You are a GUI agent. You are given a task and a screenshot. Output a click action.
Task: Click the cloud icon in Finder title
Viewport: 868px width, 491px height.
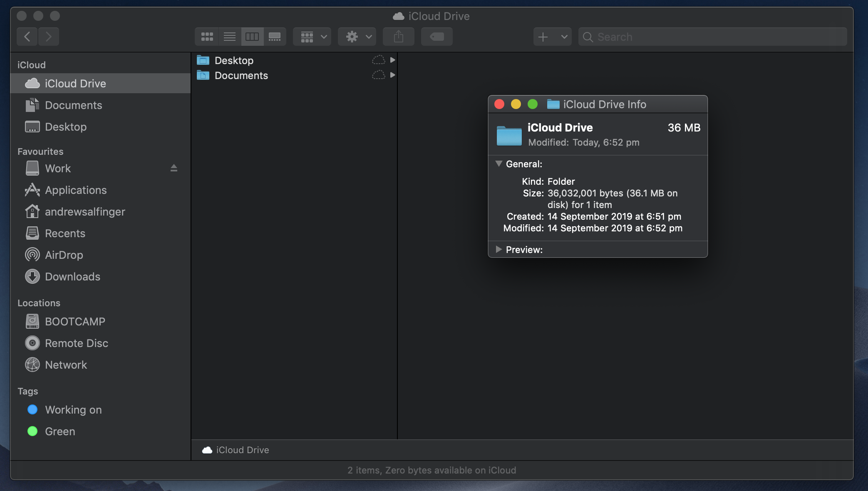[399, 16]
